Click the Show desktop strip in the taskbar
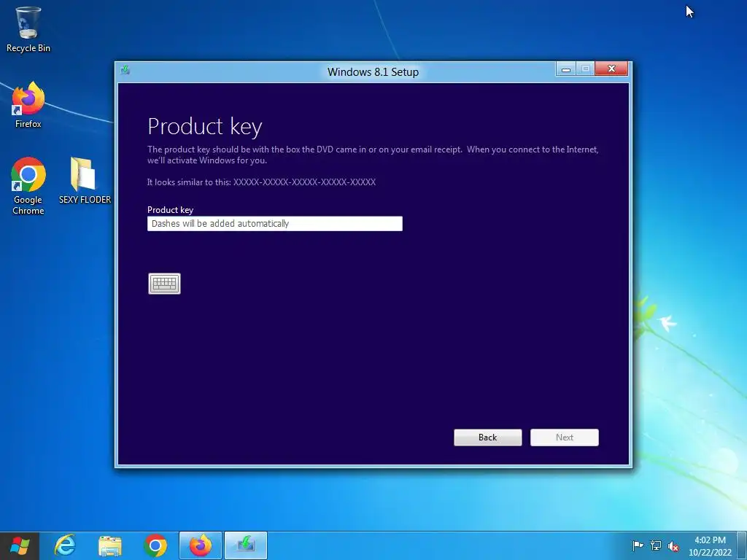This screenshot has height=560, width=747. coord(743,545)
